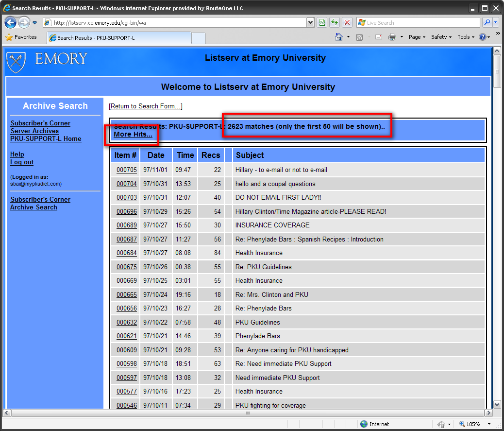
Task: Expand the Home button dropdown arrow
Action: (x=349, y=37)
